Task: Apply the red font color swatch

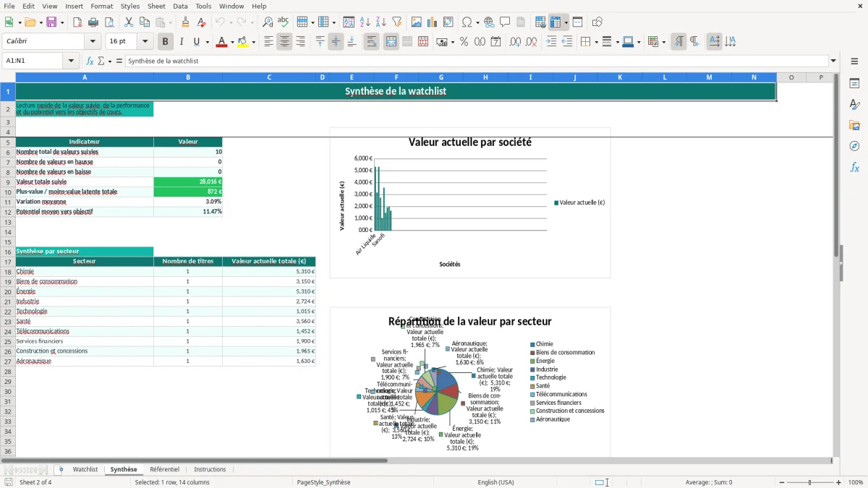Action: [221, 42]
